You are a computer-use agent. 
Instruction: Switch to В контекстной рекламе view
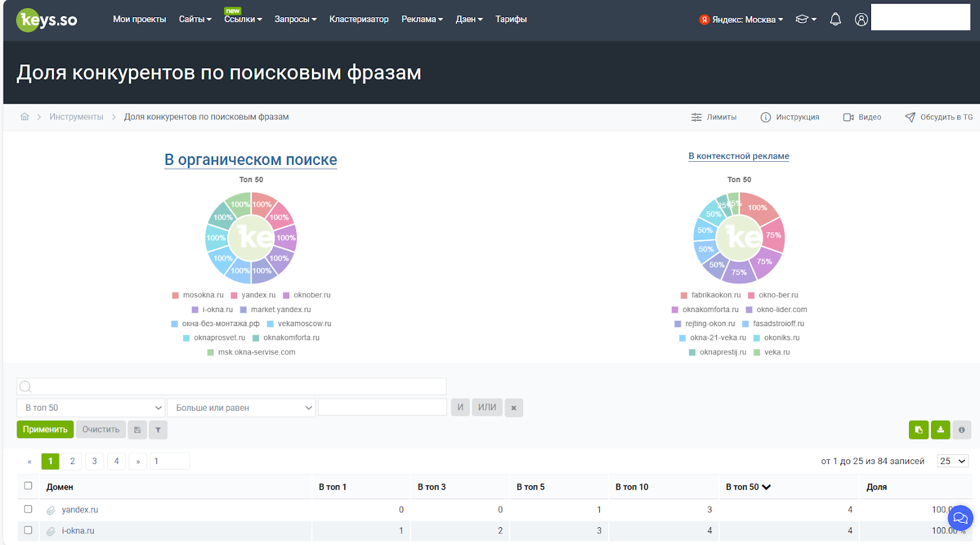739,156
